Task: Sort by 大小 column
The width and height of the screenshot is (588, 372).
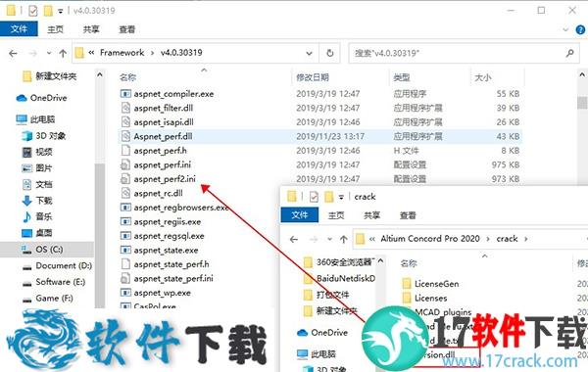Action: (482, 77)
